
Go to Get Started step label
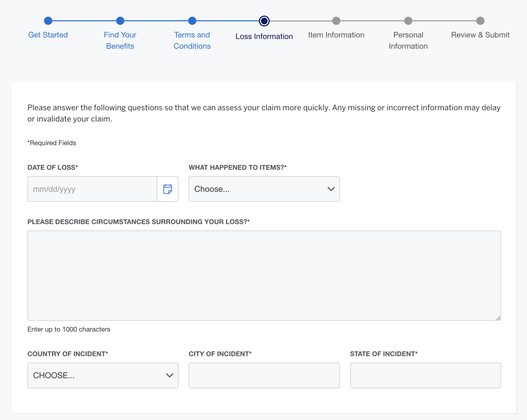coord(48,35)
